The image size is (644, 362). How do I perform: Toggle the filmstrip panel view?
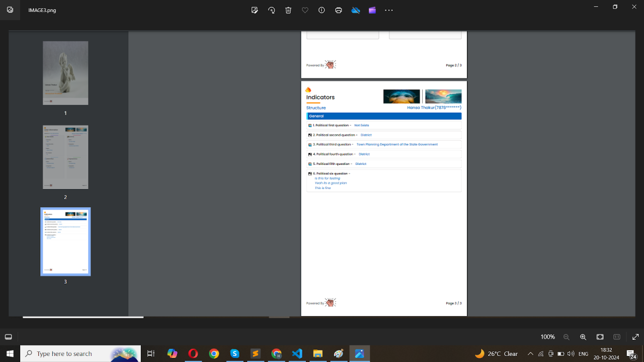(8, 337)
